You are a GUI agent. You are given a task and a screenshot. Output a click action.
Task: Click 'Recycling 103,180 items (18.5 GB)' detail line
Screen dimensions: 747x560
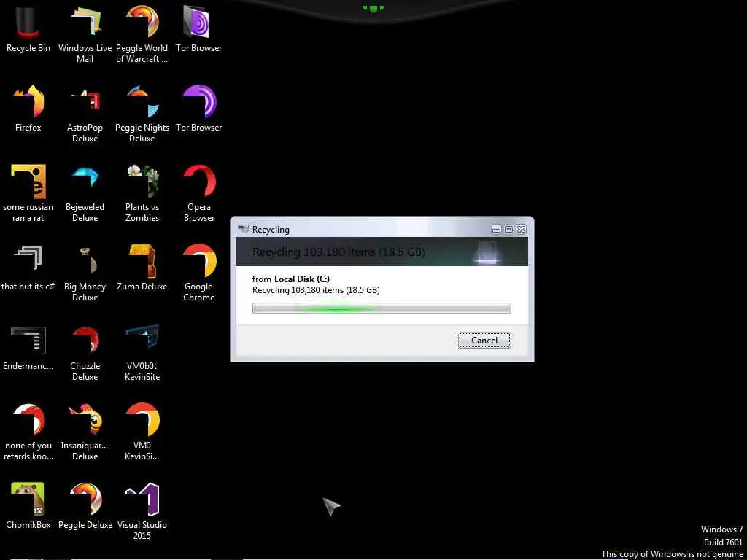[x=316, y=290]
